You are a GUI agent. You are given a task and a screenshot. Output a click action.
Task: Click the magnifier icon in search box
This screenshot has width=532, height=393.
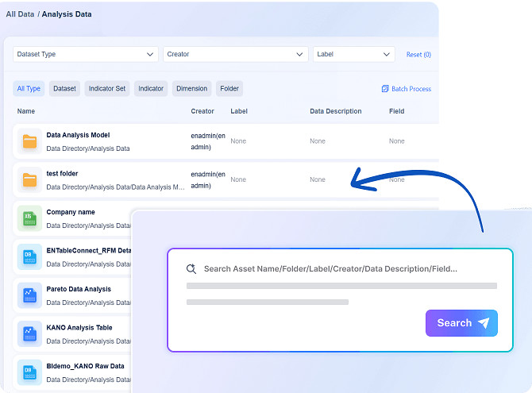click(x=191, y=269)
